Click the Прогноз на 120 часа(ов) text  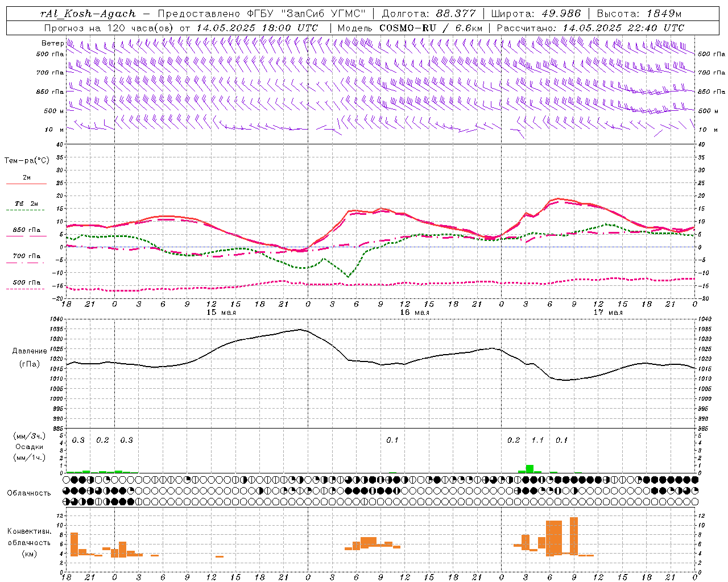point(110,28)
